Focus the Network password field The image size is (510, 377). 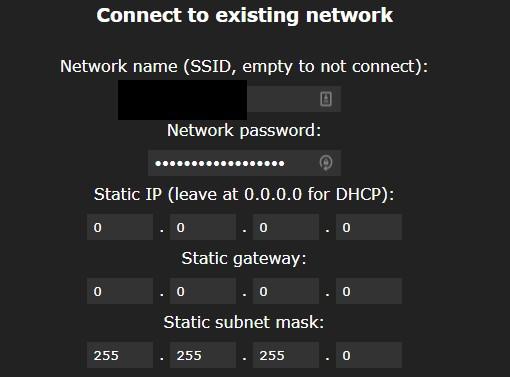[x=244, y=163]
